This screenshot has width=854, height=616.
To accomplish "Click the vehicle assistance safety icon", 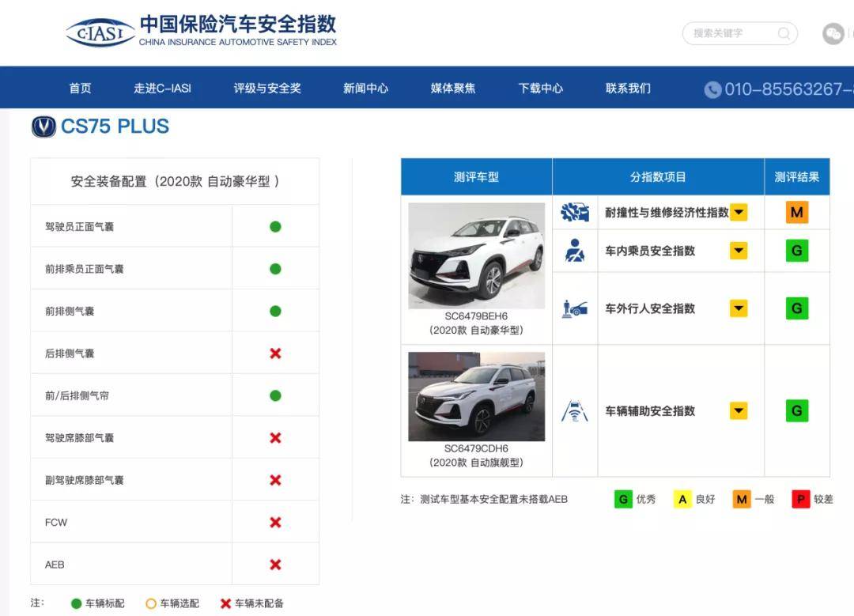I will point(575,411).
